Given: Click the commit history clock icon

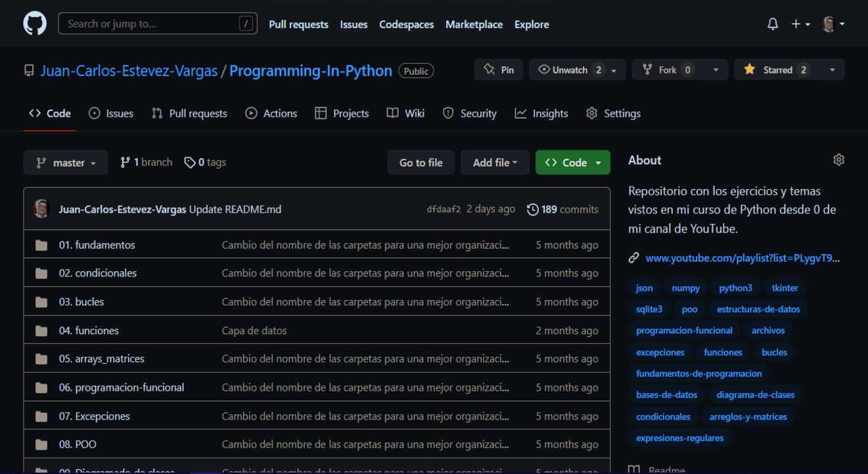Looking at the screenshot, I should pyautogui.click(x=532, y=209).
